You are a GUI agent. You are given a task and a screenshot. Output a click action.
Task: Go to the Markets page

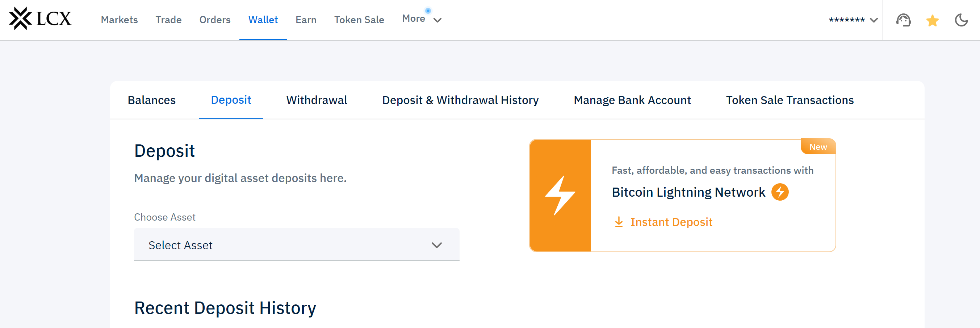119,20
